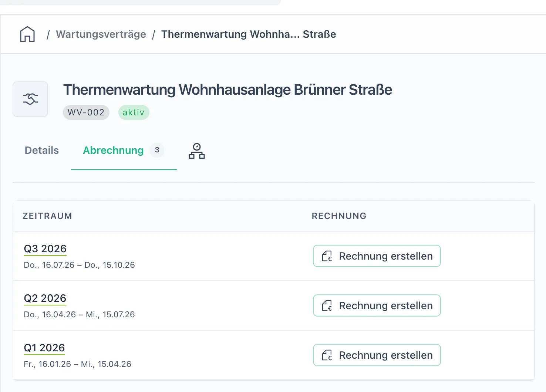Click invoice euro icon in Q3 2026 row
Image resolution: width=546 pixels, height=392 pixels.
(327, 256)
